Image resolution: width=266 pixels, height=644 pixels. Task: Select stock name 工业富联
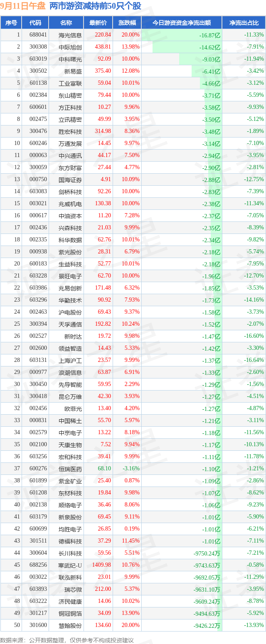[x=71, y=84]
